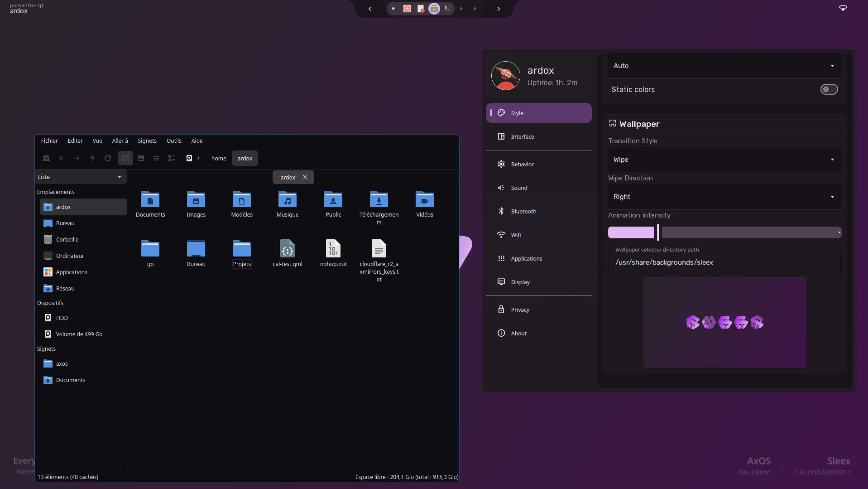Open the Privacy settings page
Screen dimensions: 868x489
click(x=539, y=310)
